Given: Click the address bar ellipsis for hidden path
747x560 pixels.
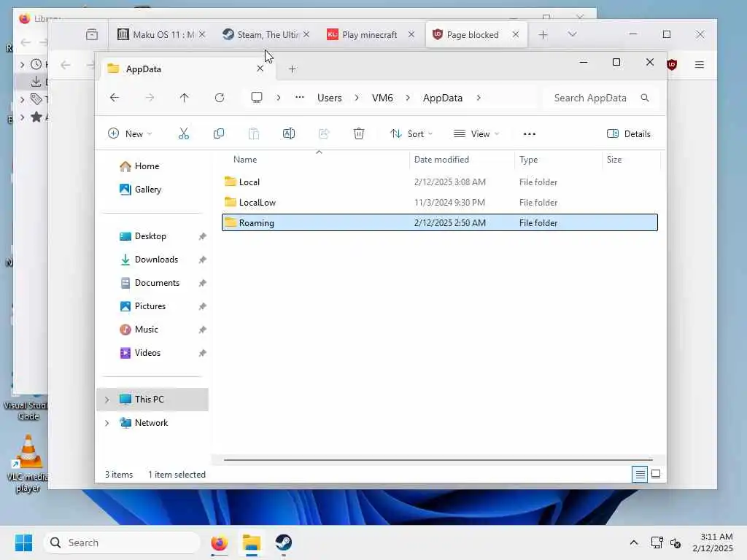Looking at the screenshot, I should point(300,97).
